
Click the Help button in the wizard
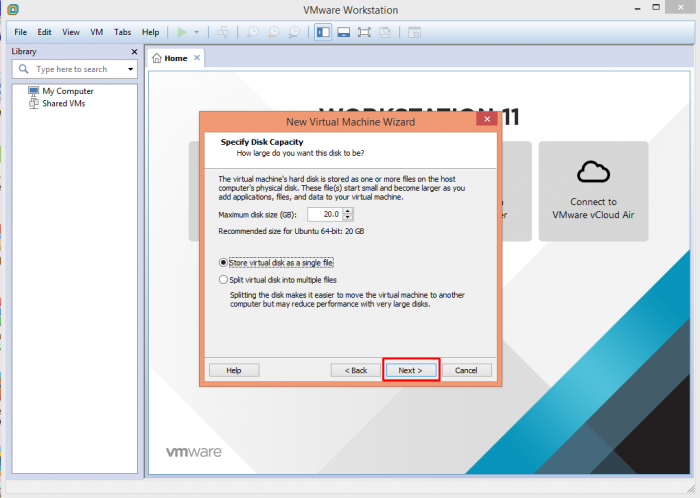pyautogui.click(x=234, y=370)
